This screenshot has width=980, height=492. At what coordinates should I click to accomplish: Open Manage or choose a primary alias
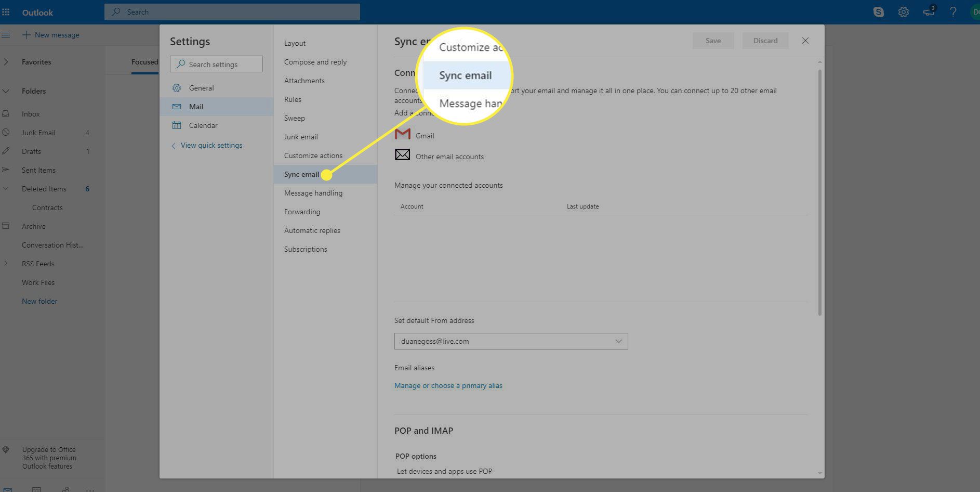[448, 385]
